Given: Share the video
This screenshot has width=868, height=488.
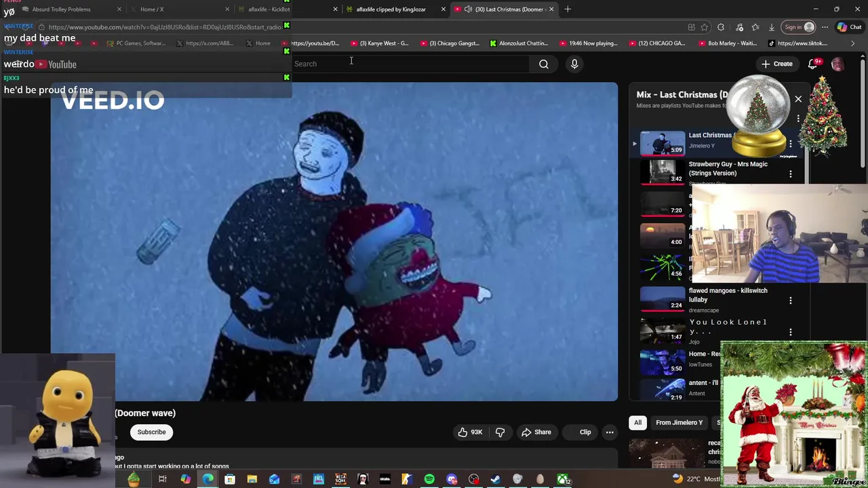Looking at the screenshot, I should (x=536, y=432).
